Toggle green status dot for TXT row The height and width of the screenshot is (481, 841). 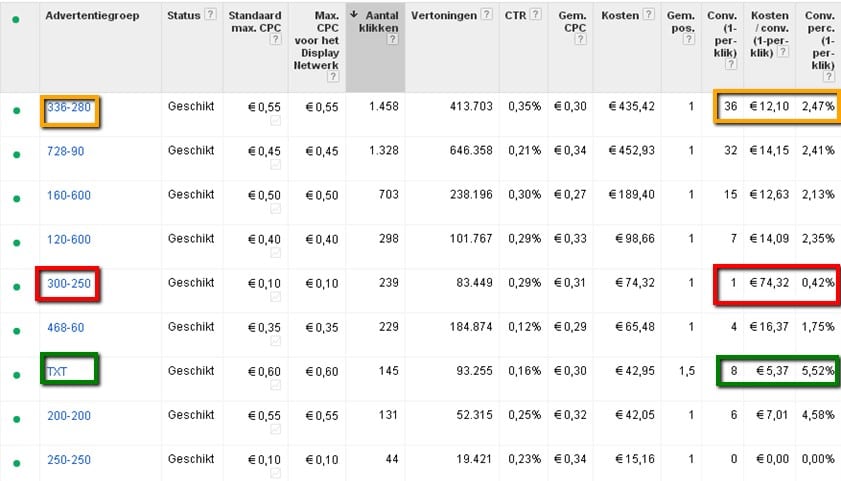point(17,375)
